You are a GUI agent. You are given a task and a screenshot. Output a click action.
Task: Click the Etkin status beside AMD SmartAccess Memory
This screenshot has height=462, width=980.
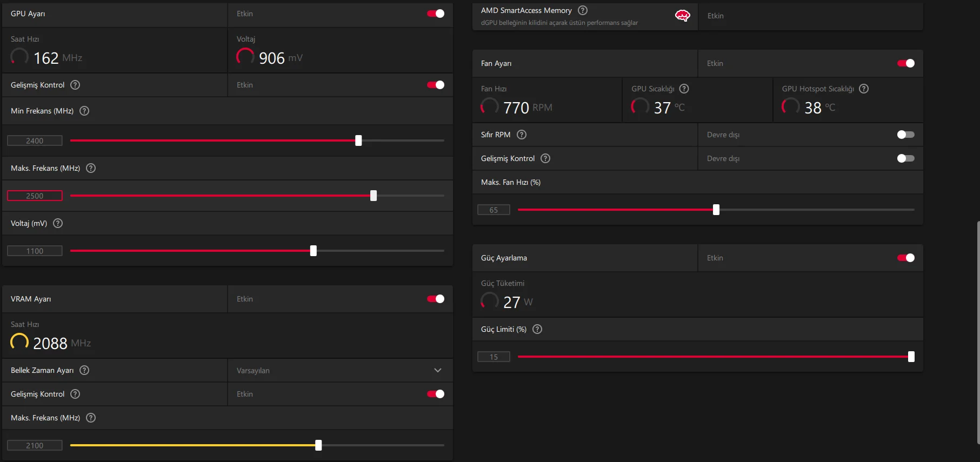(x=716, y=16)
